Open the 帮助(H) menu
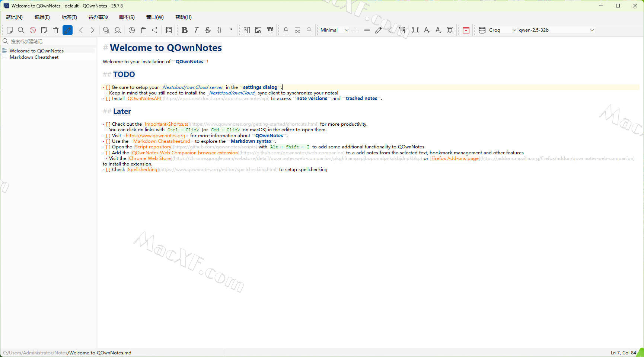The image size is (644, 357). 184,17
